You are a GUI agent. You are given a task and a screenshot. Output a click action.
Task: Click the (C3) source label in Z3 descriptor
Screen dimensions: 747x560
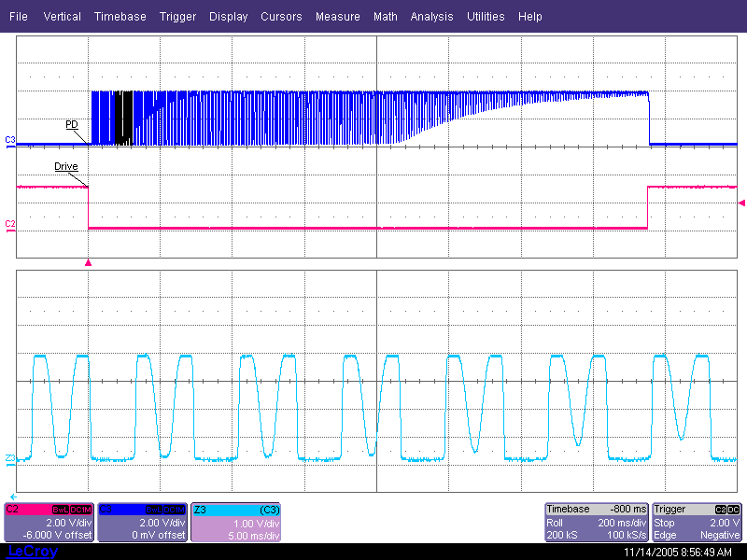click(x=269, y=510)
